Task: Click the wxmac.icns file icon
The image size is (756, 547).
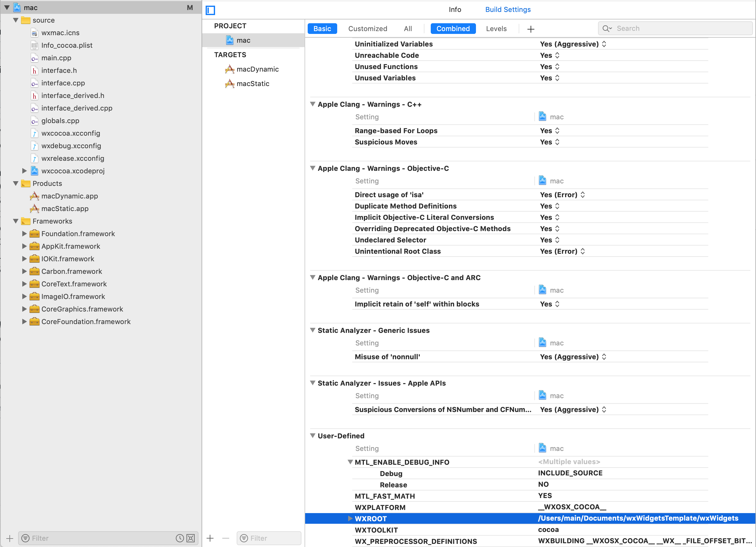Action: point(34,33)
